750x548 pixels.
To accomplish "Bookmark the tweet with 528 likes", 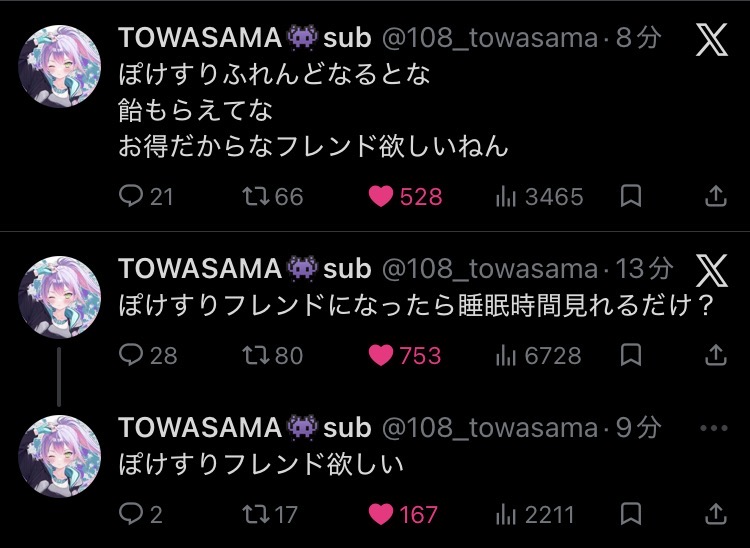I will 630,197.
